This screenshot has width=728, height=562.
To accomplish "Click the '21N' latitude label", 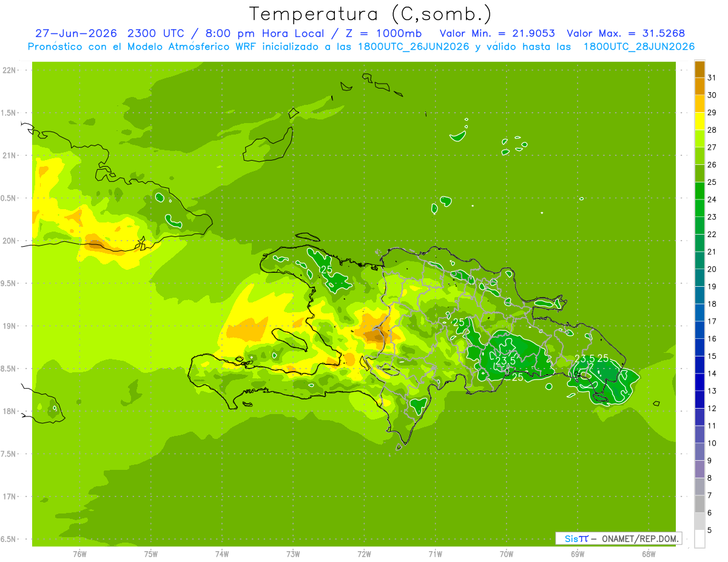I will coord(10,155).
